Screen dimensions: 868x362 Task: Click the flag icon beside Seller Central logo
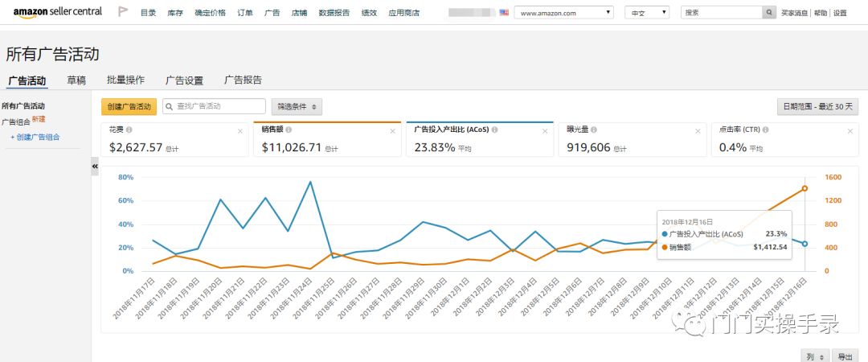(x=123, y=12)
